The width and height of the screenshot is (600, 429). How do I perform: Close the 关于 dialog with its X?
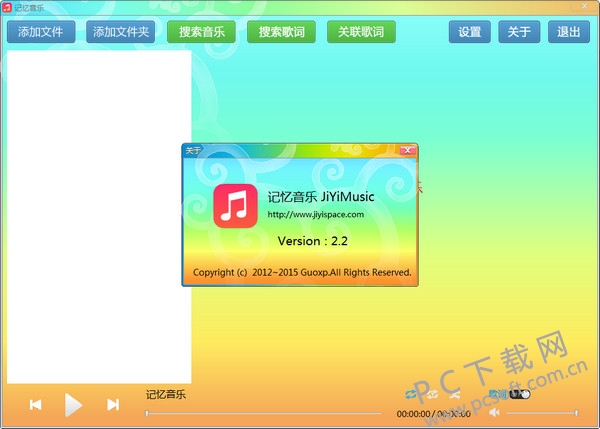408,150
